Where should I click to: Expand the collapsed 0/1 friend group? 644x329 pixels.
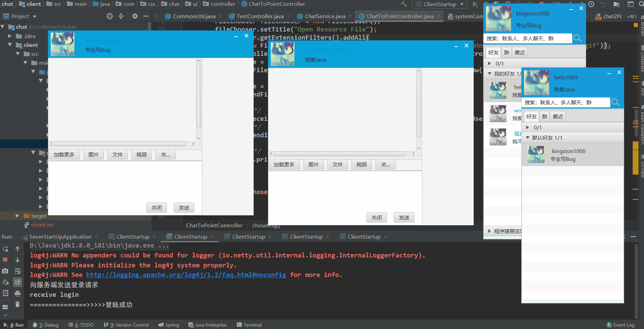point(528,127)
